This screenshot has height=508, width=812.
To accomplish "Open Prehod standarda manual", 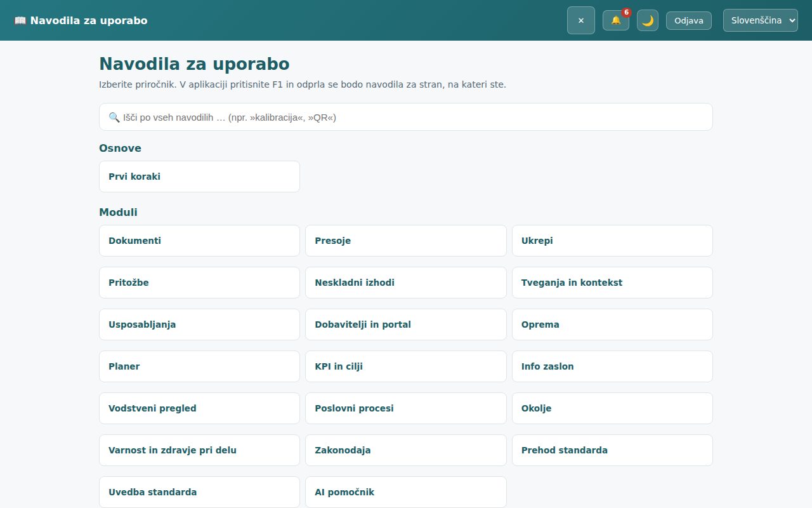I will [612, 450].
